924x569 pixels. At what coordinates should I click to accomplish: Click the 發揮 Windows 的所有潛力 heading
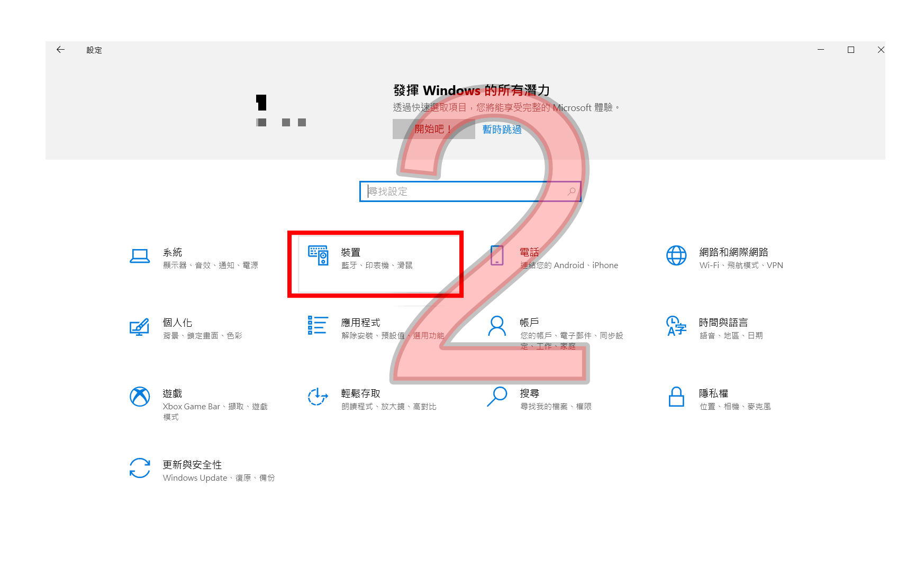472,90
